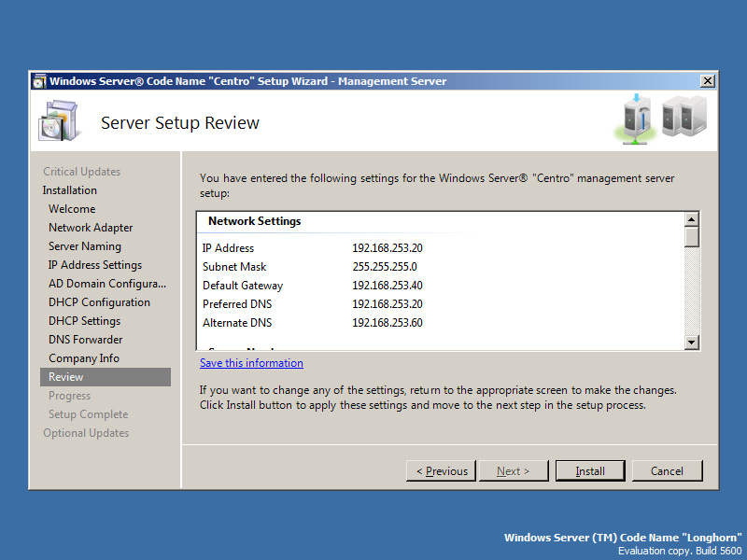Navigate to DNS Forwarder step

[86, 340]
